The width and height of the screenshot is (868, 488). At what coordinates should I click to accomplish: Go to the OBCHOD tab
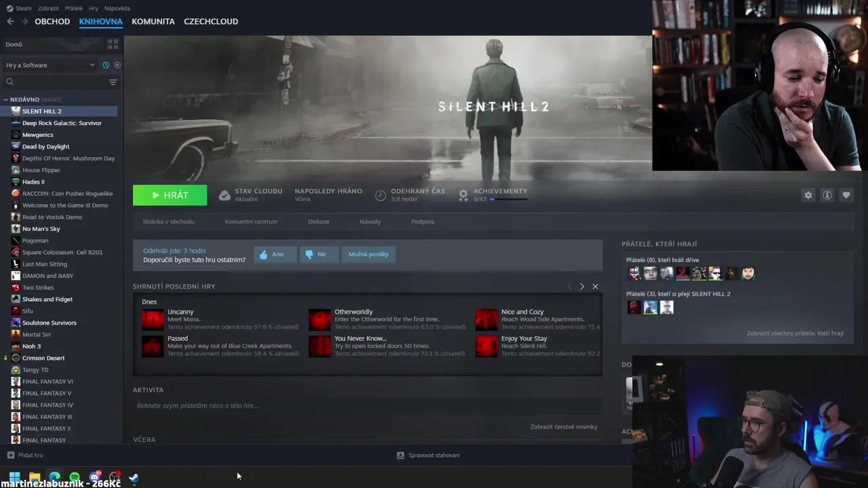tap(52, 22)
